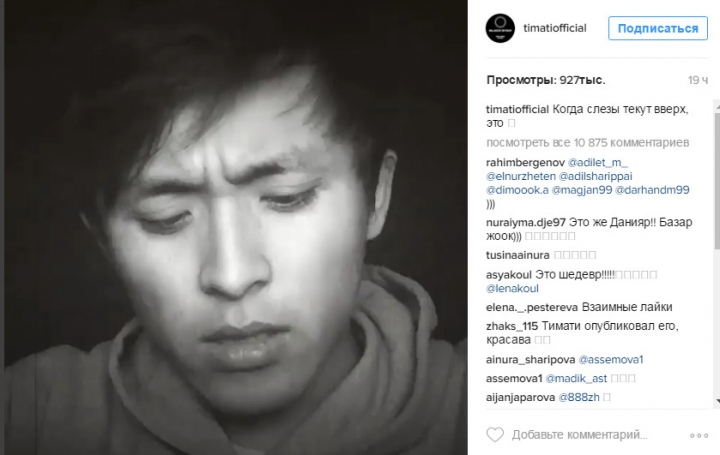Open mention @assemova1 profile
720x455 pixels.
611,360
